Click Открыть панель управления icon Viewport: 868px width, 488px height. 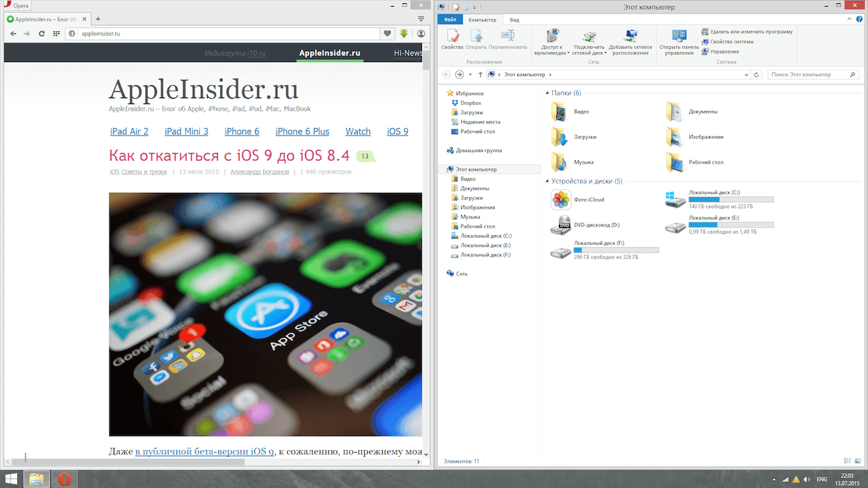click(x=679, y=42)
